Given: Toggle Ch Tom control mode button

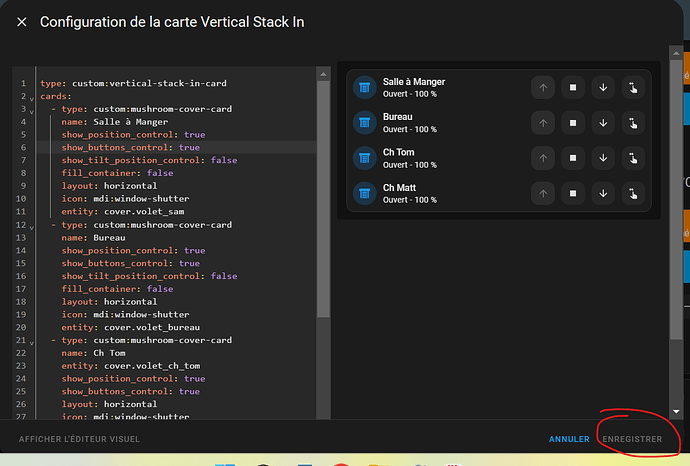Looking at the screenshot, I should tap(634, 158).
